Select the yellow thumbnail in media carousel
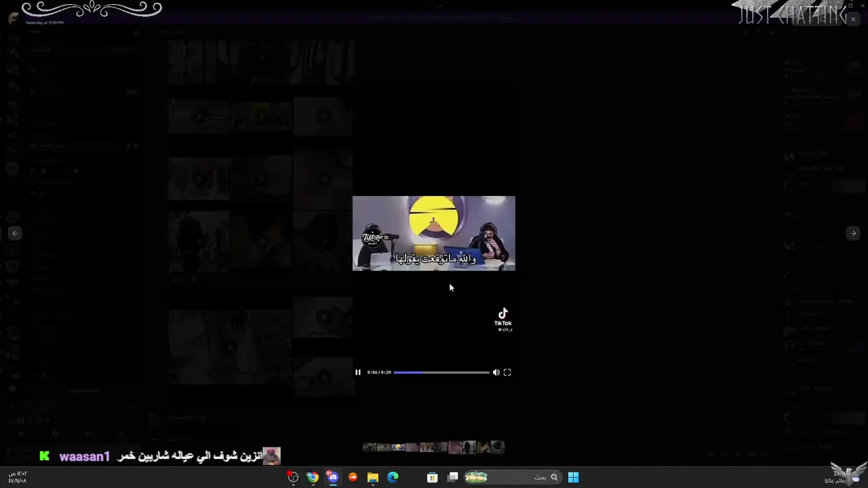 click(398, 447)
